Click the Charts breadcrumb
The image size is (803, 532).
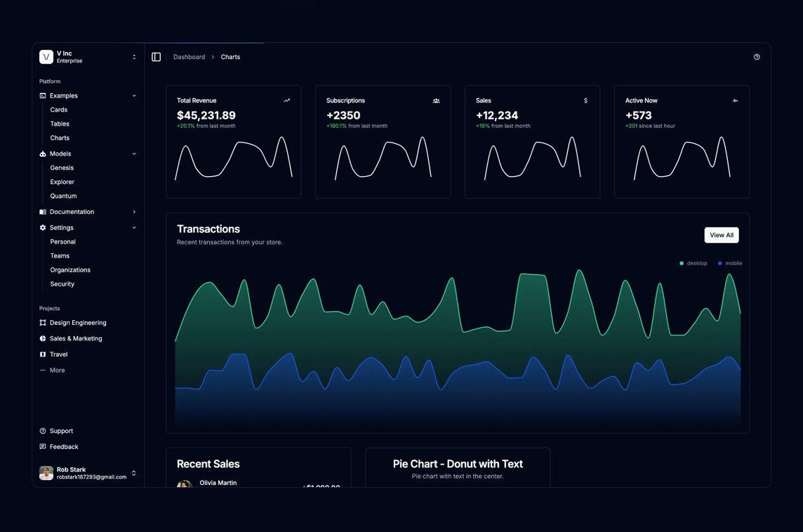click(230, 57)
